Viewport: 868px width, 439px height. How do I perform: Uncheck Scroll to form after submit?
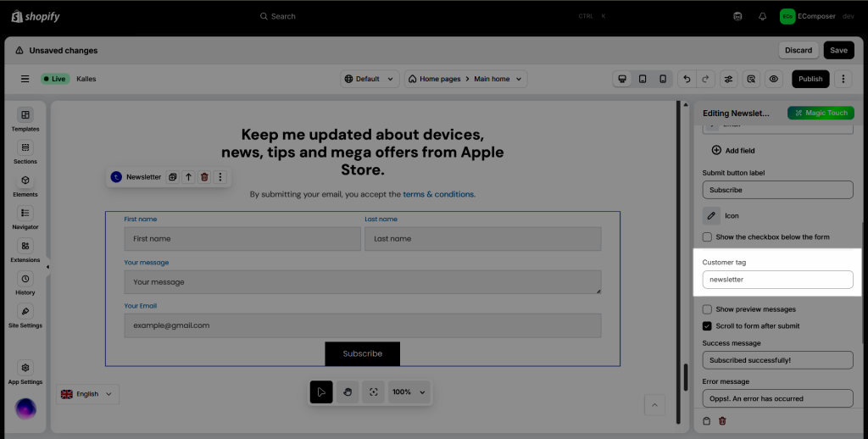point(707,326)
